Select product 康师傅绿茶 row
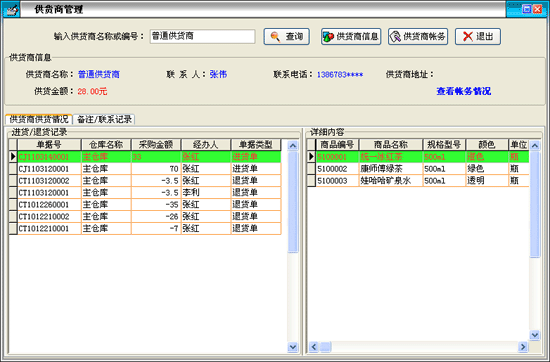Image resolution: width=550 pixels, height=362 pixels. click(418, 169)
